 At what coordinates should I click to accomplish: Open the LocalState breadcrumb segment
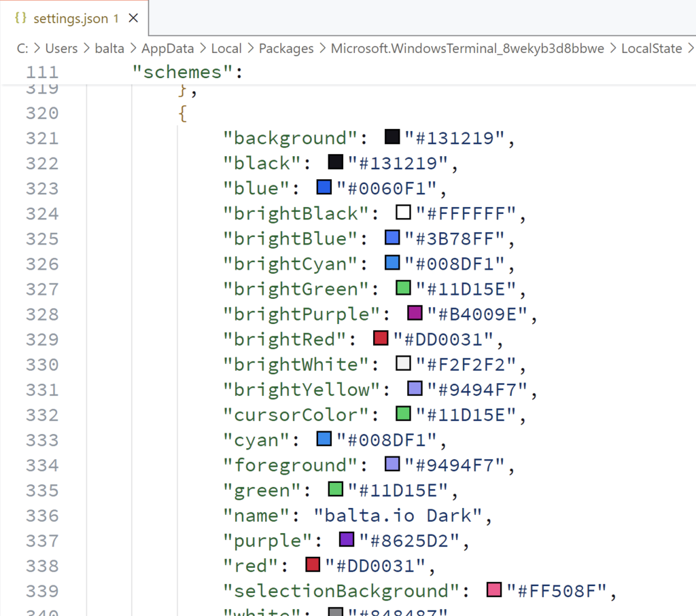[x=651, y=48]
